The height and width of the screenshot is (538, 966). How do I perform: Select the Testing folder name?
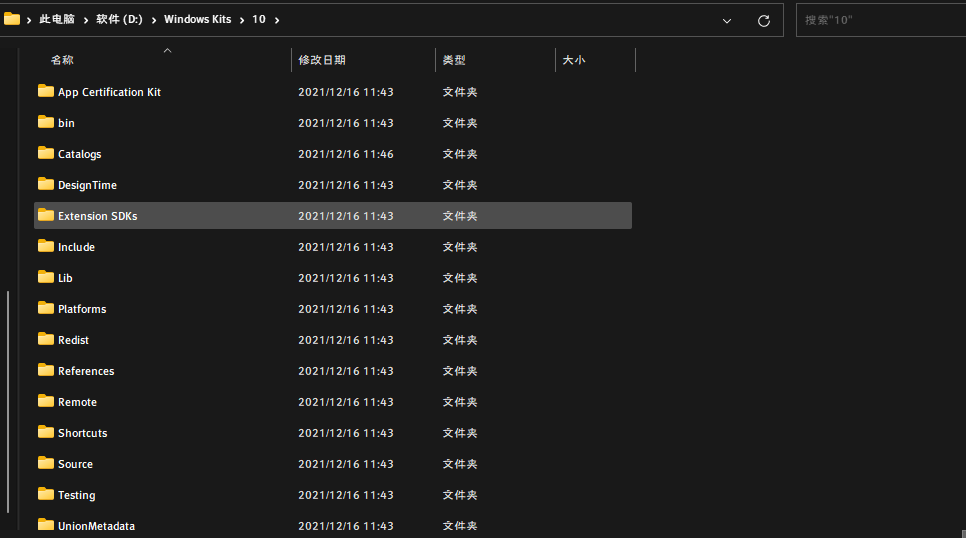76,495
